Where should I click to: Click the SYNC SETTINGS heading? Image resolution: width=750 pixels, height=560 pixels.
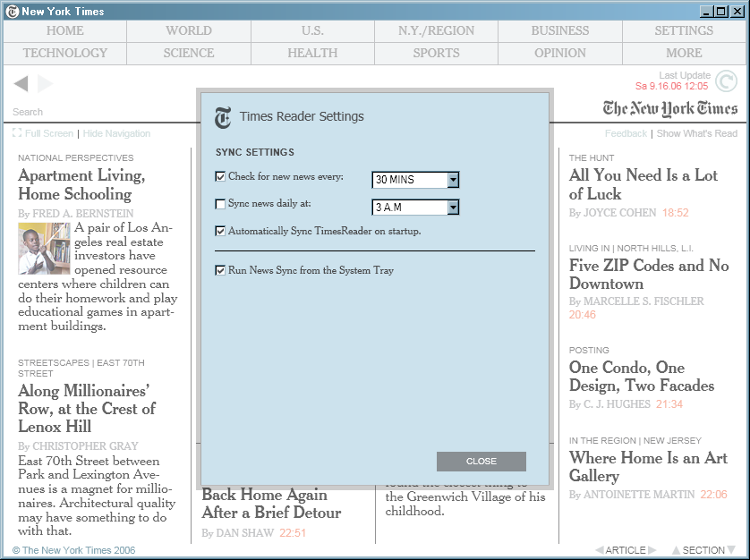coord(254,153)
